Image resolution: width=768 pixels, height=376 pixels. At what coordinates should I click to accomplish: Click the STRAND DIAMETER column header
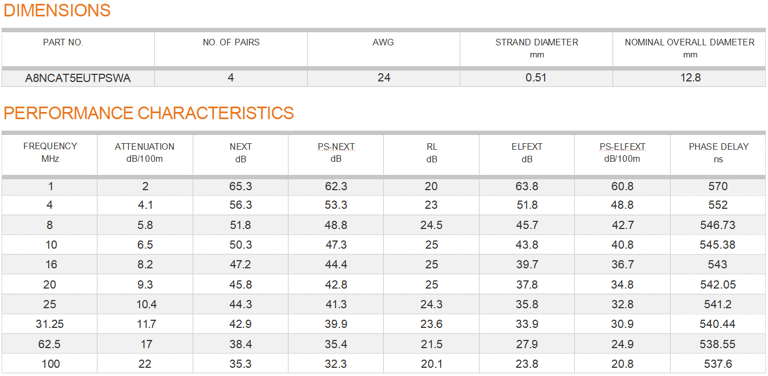click(537, 48)
